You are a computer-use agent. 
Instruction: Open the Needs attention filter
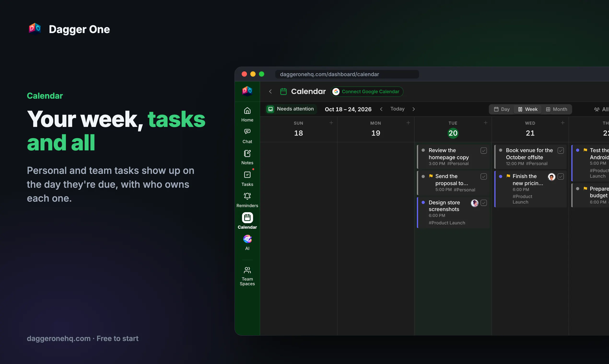pos(291,109)
